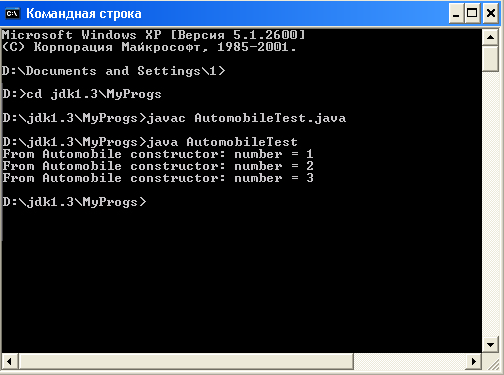Click the java AutomobileTest command line
The image size is (504, 375).
[150, 142]
